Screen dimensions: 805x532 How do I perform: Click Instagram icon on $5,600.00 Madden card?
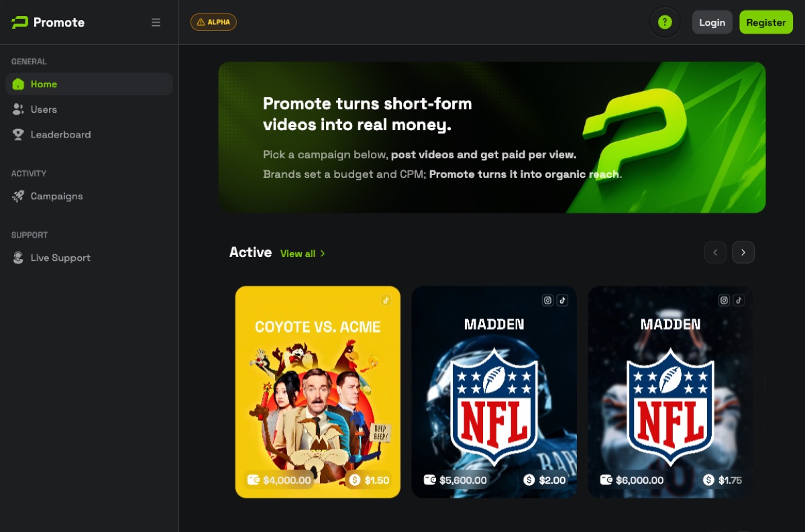point(547,300)
